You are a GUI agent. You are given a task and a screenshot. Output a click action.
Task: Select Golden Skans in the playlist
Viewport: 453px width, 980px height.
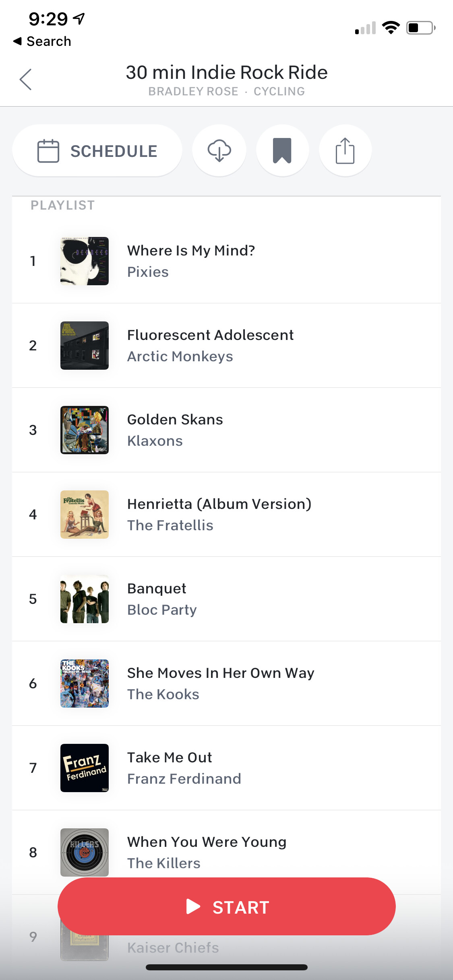click(x=175, y=420)
